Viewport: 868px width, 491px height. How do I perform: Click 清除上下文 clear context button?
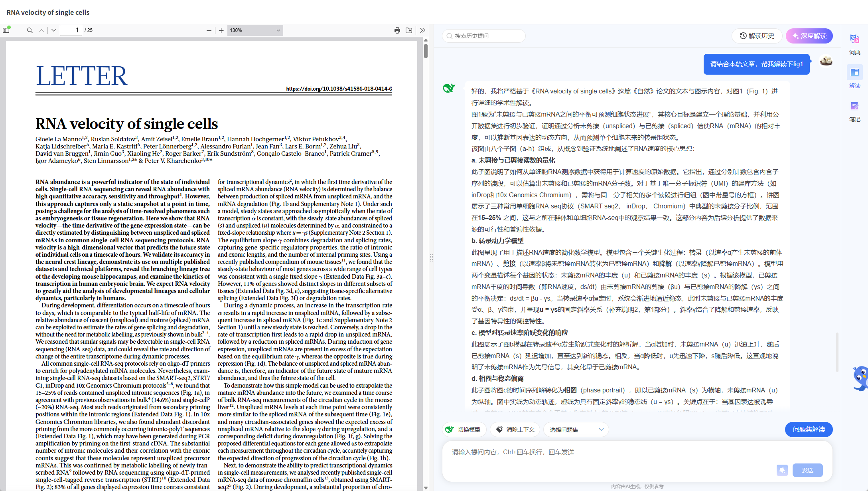click(x=515, y=430)
